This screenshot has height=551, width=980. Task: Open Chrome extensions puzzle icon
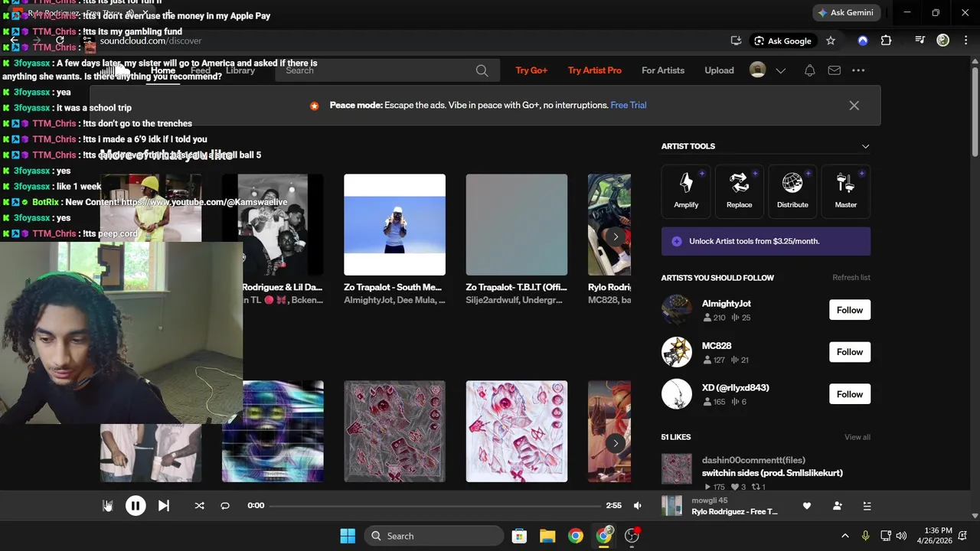click(x=886, y=41)
